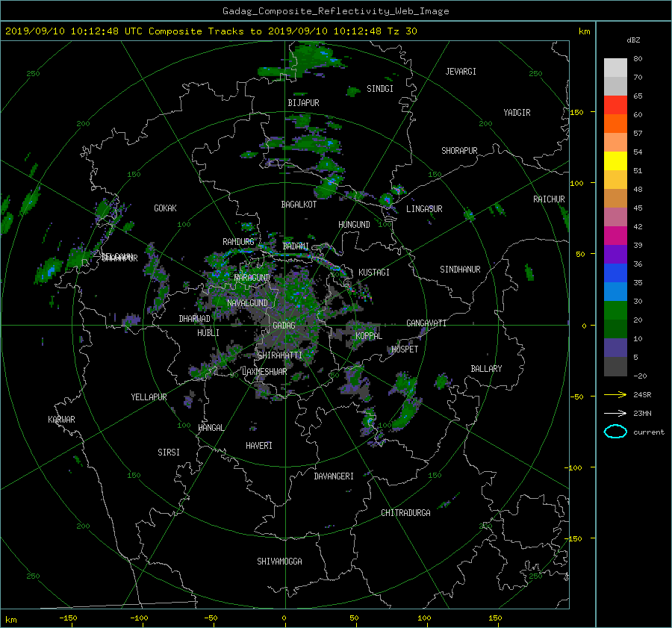672x628 pixels.
Task: Click the LAXMESHWAR city label
Action: (264, 372)
